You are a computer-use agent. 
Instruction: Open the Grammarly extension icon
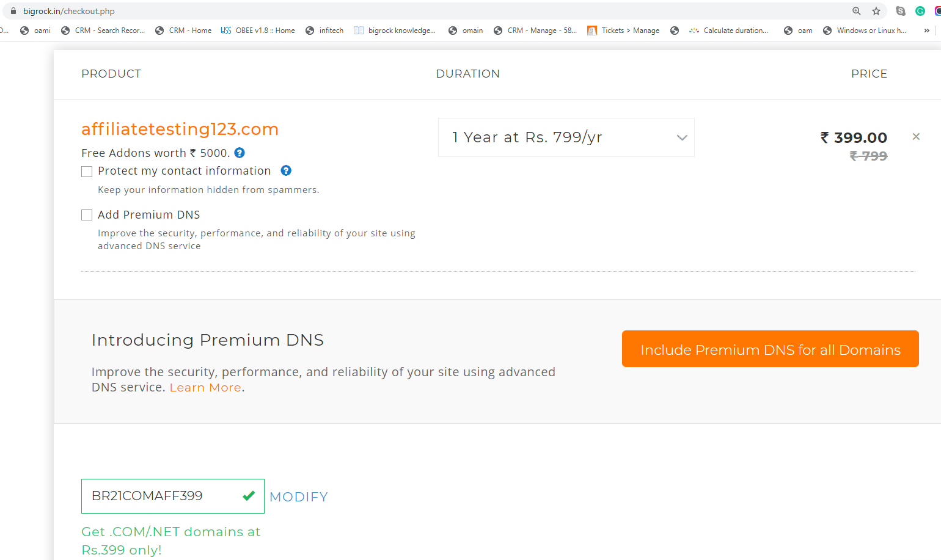920,11
